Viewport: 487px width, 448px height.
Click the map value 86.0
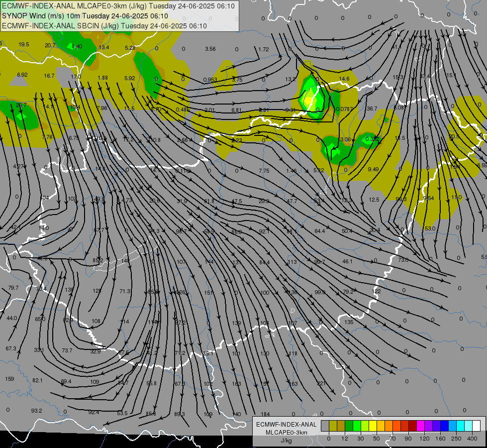[236, 232]
